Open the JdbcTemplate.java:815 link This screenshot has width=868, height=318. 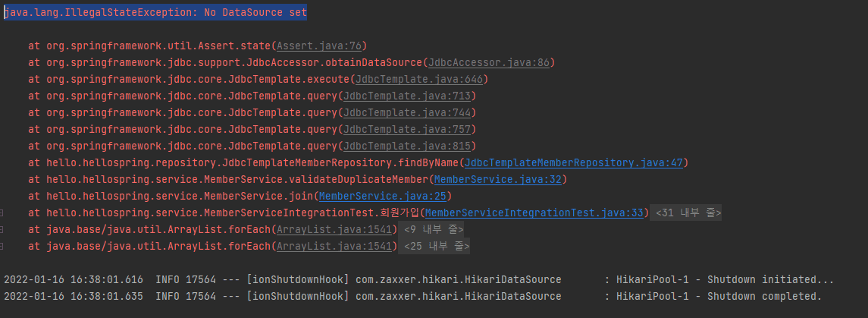pos(408,146)
